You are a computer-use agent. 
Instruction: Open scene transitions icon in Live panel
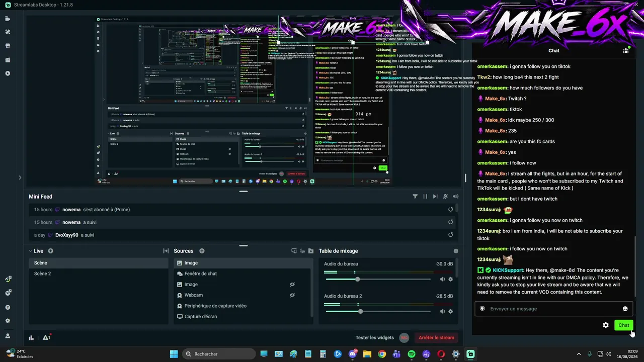166,251
